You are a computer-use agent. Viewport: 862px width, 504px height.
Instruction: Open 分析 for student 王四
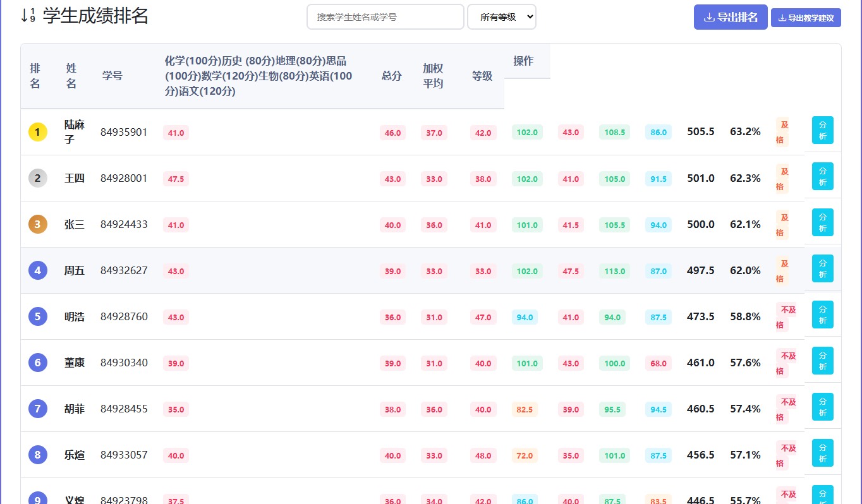tap(822, 176)
